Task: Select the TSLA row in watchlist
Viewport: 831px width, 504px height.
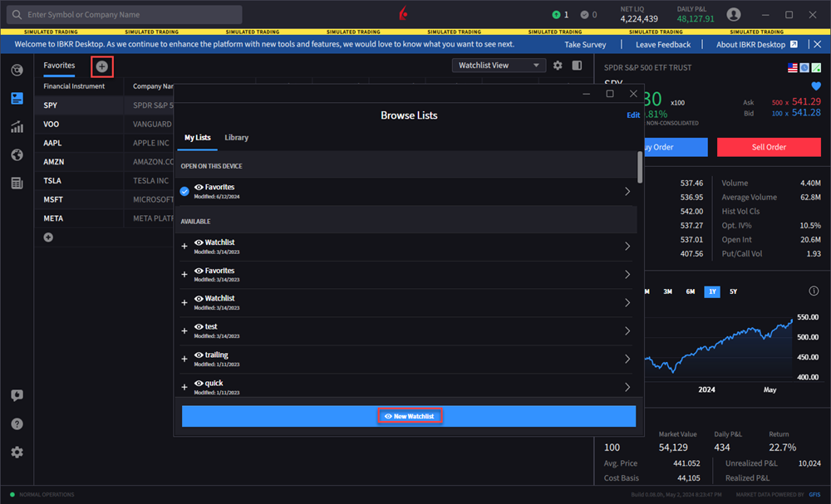Action: pyautogui.click(x=104, y=180)
